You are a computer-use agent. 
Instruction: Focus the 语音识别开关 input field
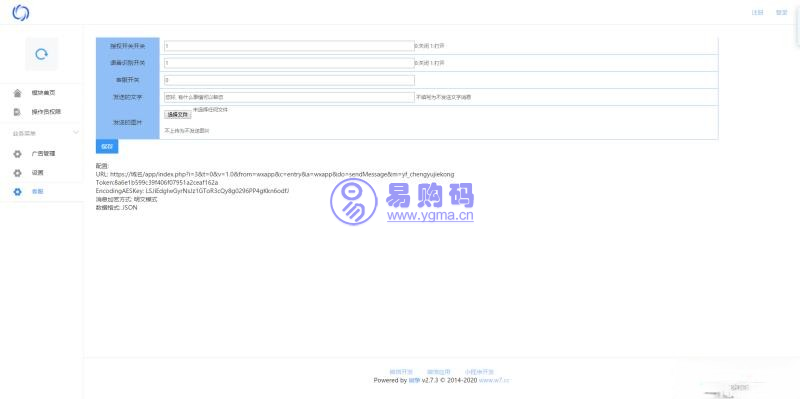click(x=289, y=63)
